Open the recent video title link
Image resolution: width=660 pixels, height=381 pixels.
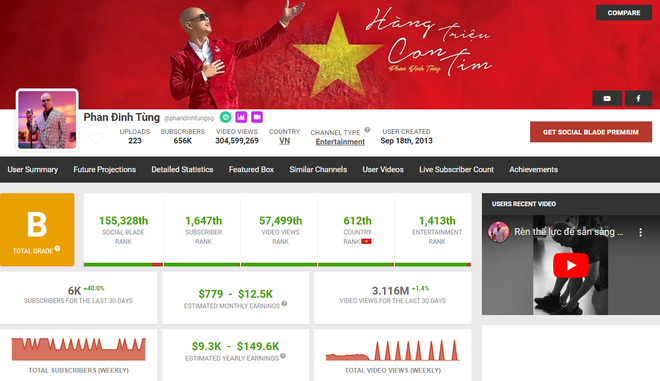tap(569, 232)
